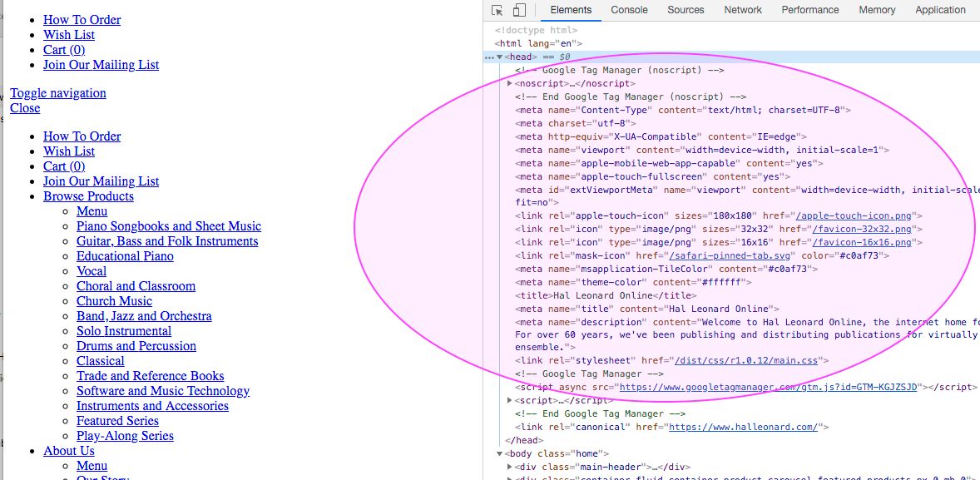This screenshot has height=480, width=980.
Task: Open the favicon-16x16.png link
Action: pyautogui.click(x=862, y=243)
